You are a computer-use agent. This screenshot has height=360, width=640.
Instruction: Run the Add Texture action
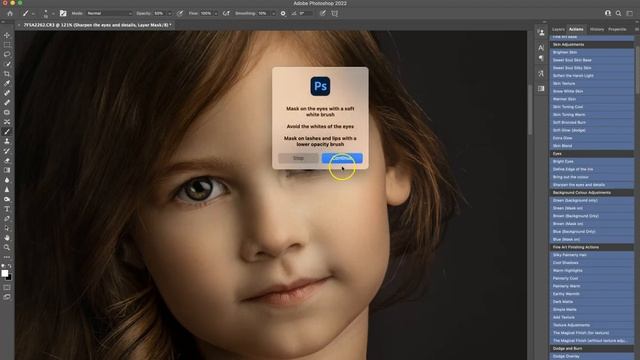(591, 317)
